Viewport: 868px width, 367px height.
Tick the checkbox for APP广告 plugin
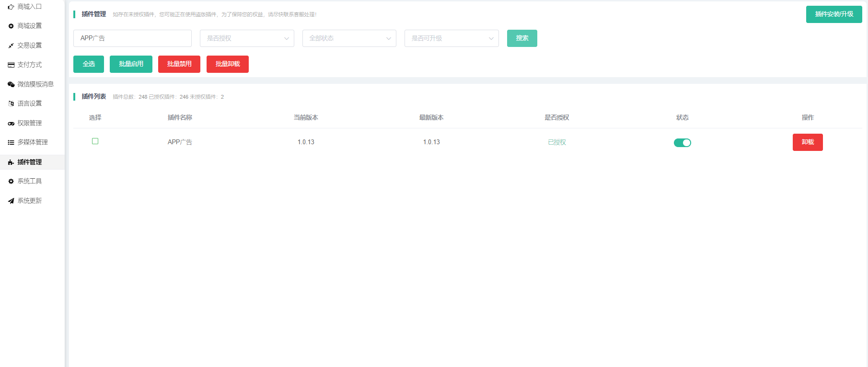pyautogui.click(x=95, y=141)
